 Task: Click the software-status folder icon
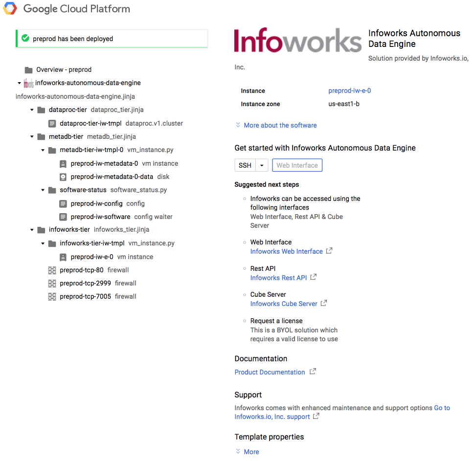point(52,190)
